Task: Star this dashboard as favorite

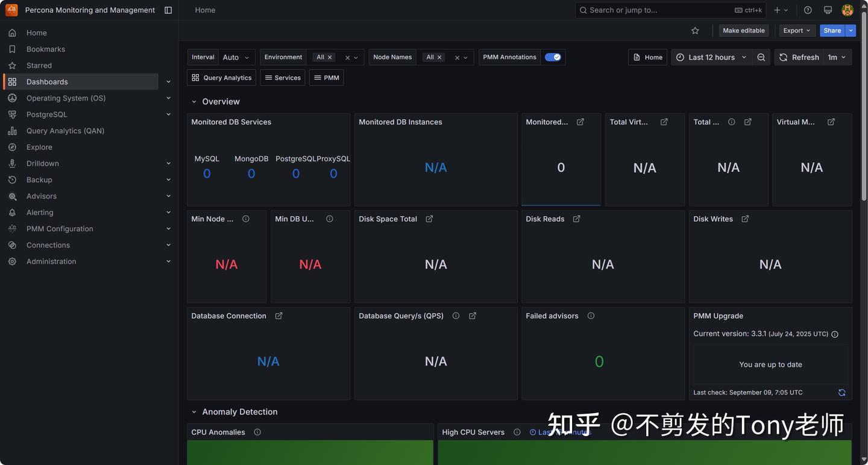Action: (695, 31)
